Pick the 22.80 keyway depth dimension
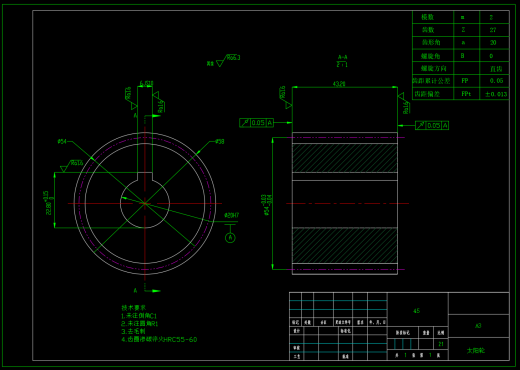Image resolution: width=520 pixels, height=370 pixels. (49, 203)
